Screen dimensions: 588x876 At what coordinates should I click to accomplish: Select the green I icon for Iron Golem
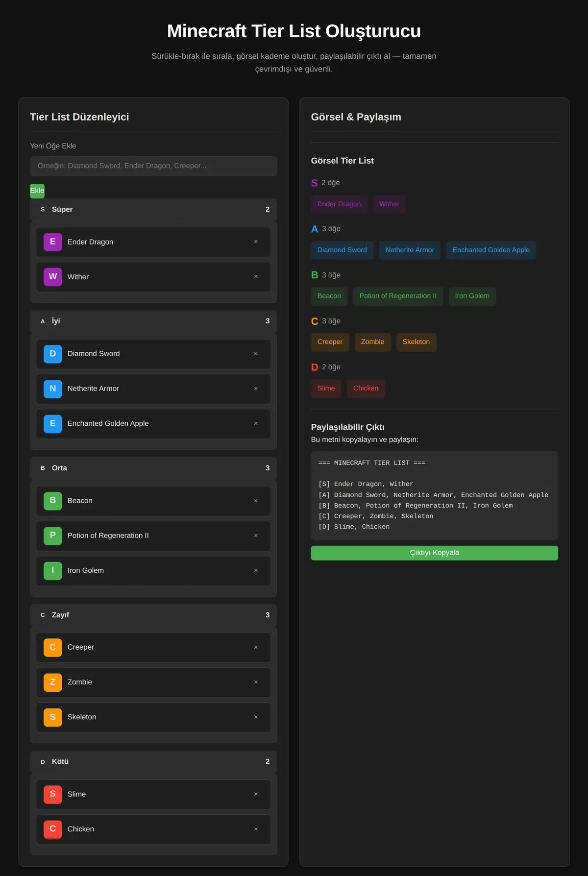pyautogui.click(x=53, y=570)
